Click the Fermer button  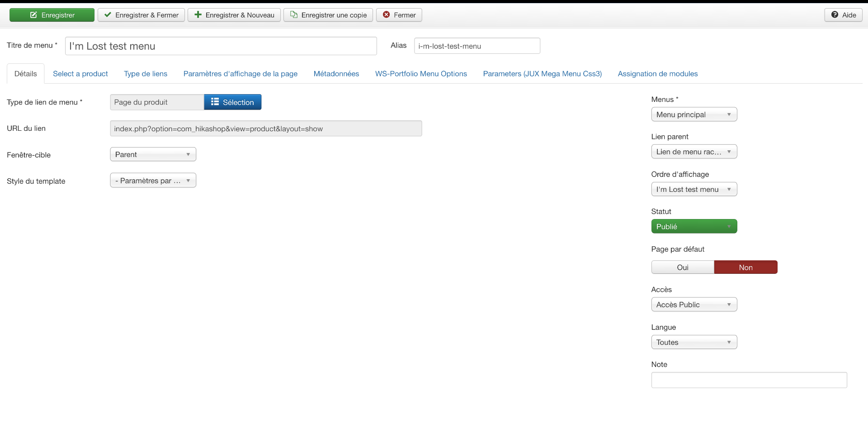tap(399, 15)
